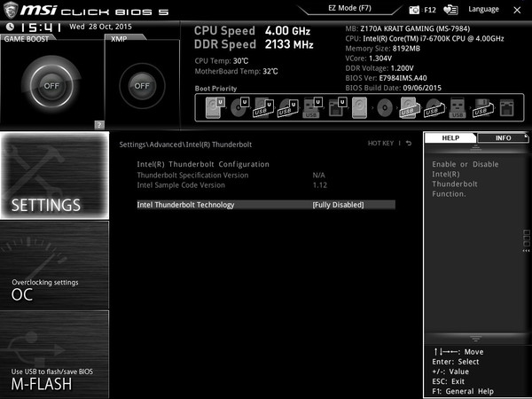Click the Boot Priority label
This screenshot has height=399, width=532.
pos(215,88)
